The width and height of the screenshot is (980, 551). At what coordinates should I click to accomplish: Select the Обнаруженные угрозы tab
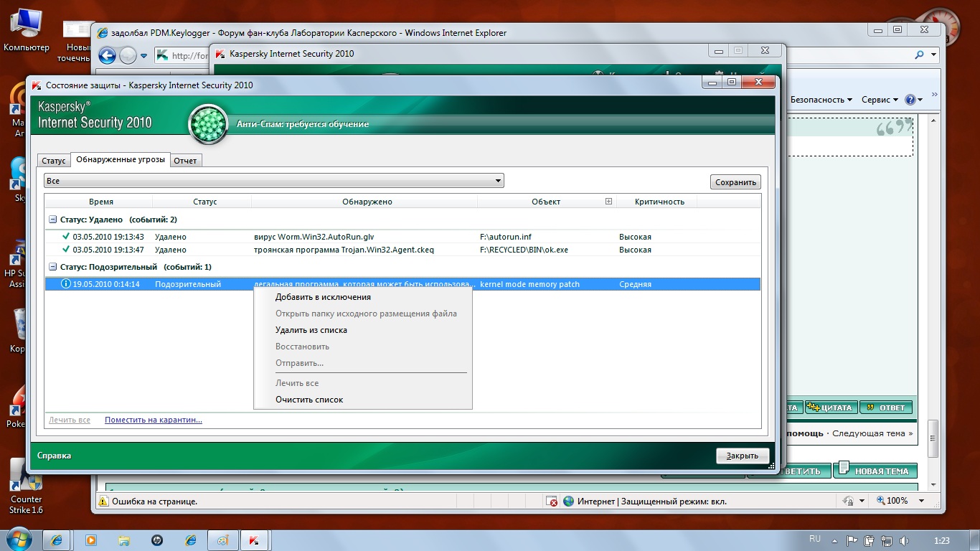point(121,159)
